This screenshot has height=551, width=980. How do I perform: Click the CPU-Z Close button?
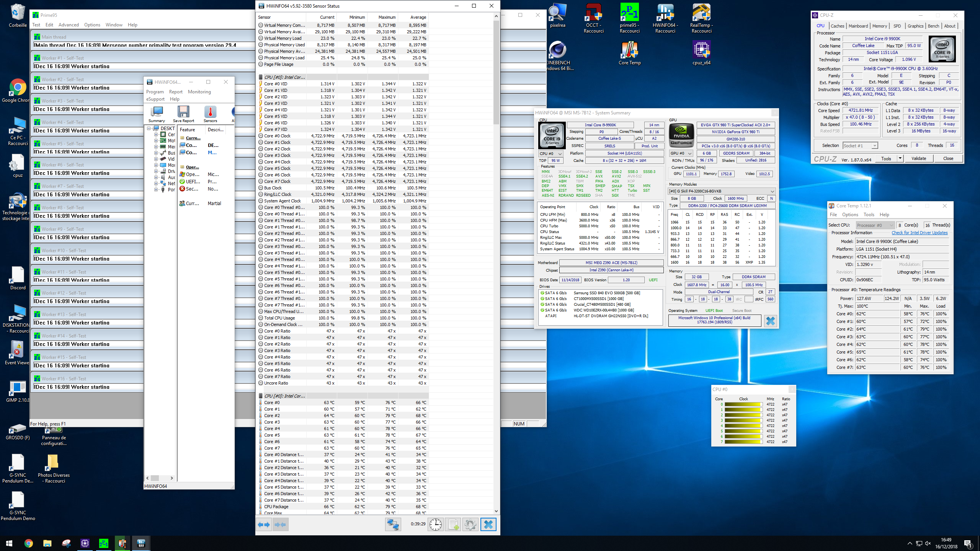[x=948, y=158]
